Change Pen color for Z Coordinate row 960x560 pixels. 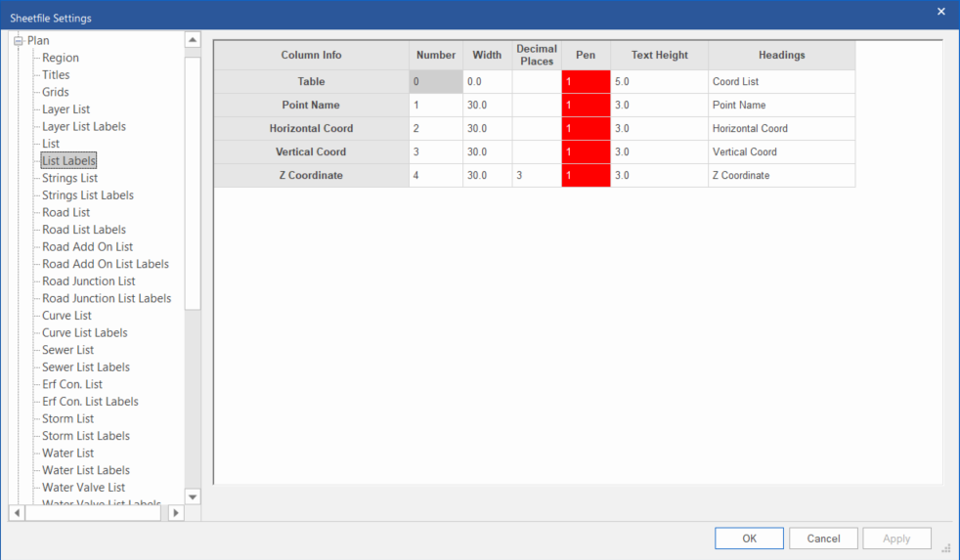tap(586, 176)
